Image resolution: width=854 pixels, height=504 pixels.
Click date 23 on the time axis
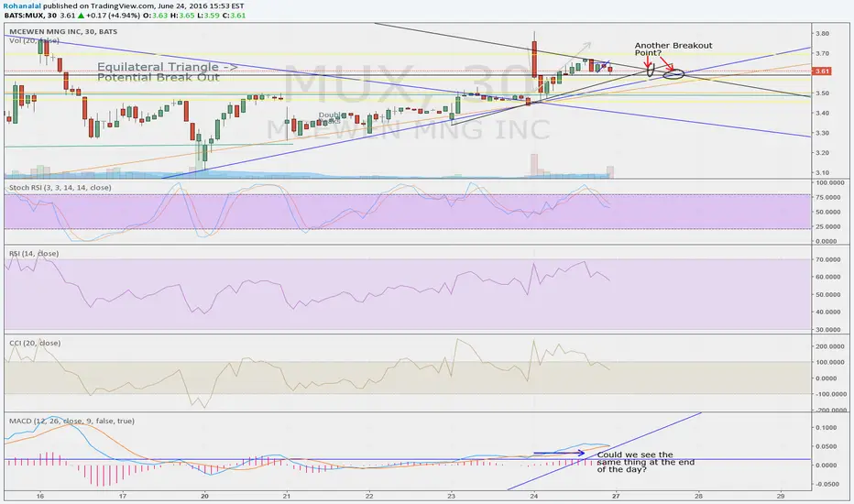(x=451, y=496)
